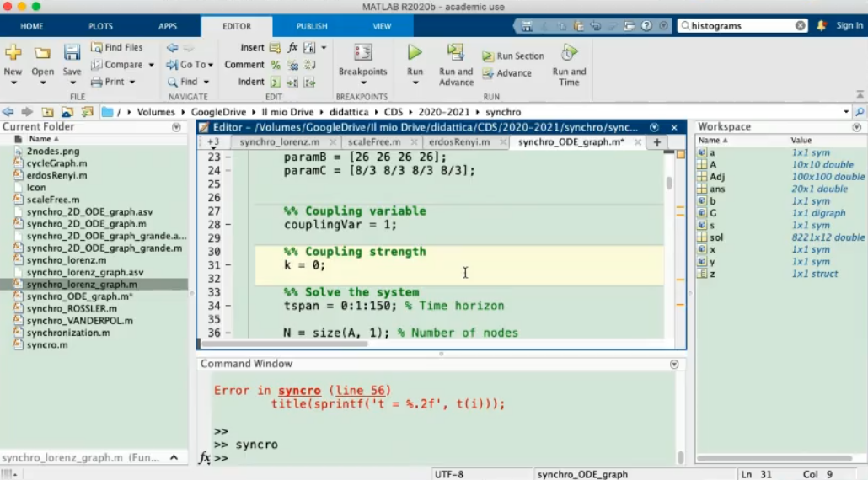Click the Run Section button
Image resolution: width=868 pixels, height=480 pixels.
(513, 56)
